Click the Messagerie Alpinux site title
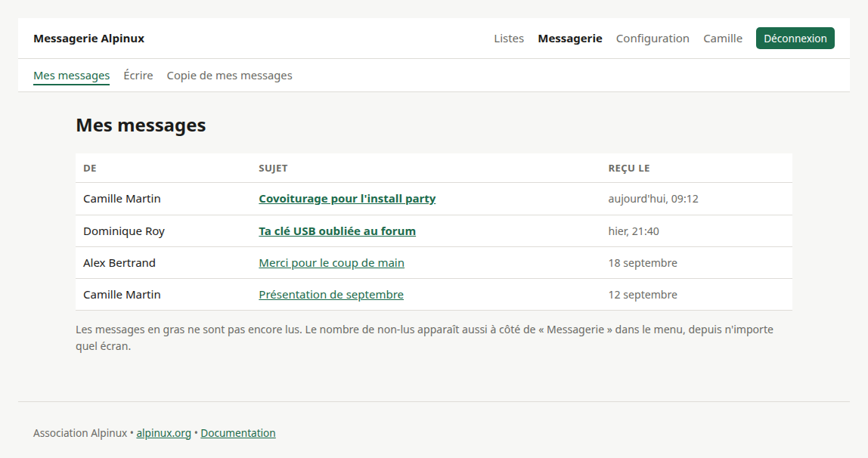868x458 pixels. pos(88,38)
